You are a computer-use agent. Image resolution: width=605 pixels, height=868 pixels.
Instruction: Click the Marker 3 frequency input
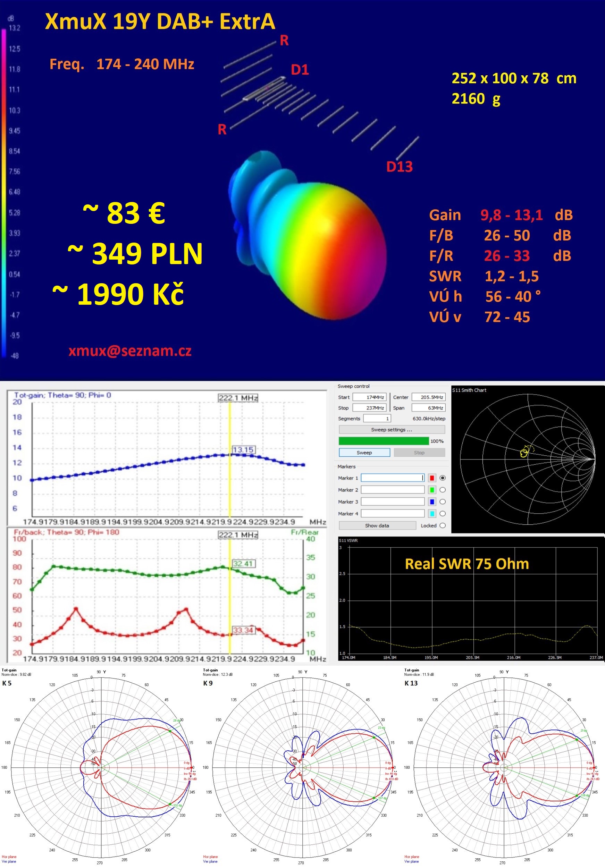393,502
